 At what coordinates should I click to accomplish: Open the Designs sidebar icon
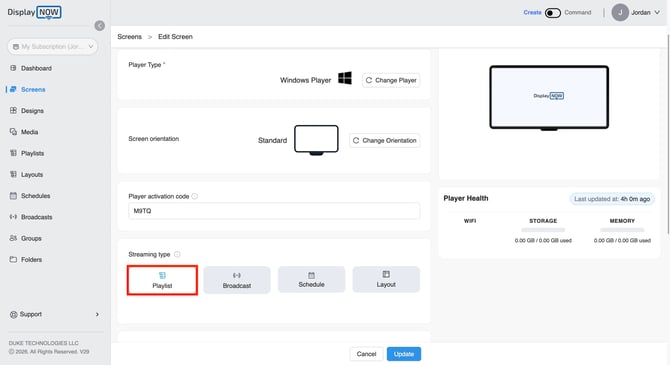pos(13,110)
